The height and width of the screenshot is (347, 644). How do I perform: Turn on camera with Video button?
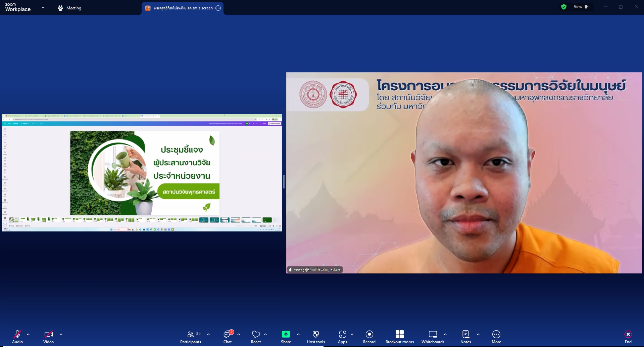click(x=48, y=337)
